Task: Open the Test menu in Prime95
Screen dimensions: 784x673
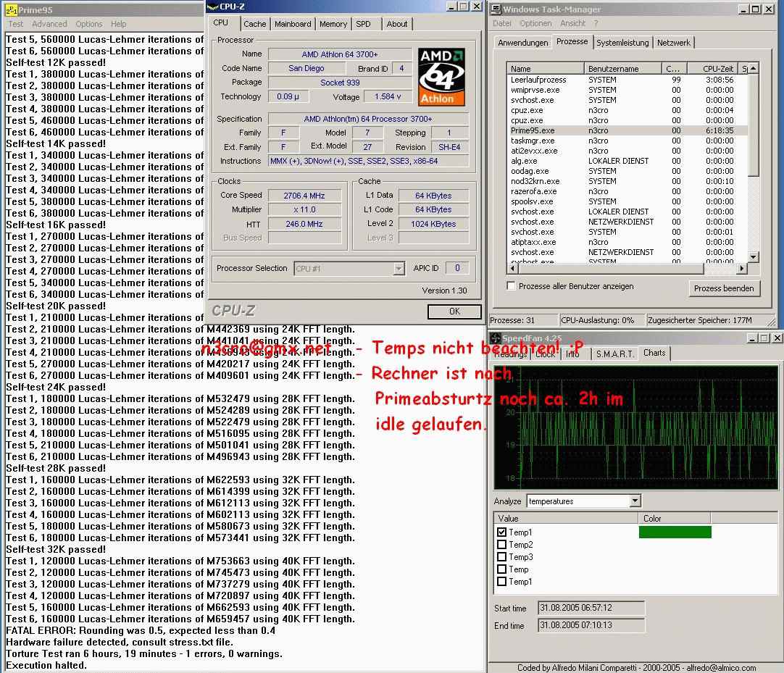Action: click(15, 24)
